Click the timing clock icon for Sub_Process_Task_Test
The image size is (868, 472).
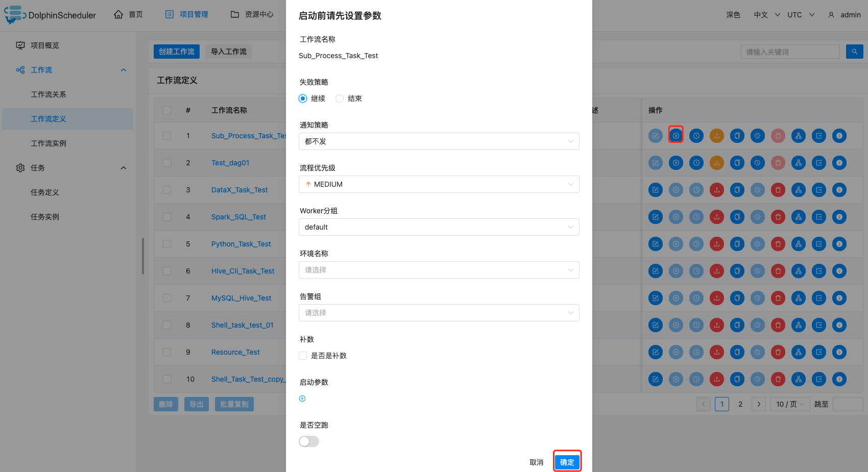(x=696, y=136)
